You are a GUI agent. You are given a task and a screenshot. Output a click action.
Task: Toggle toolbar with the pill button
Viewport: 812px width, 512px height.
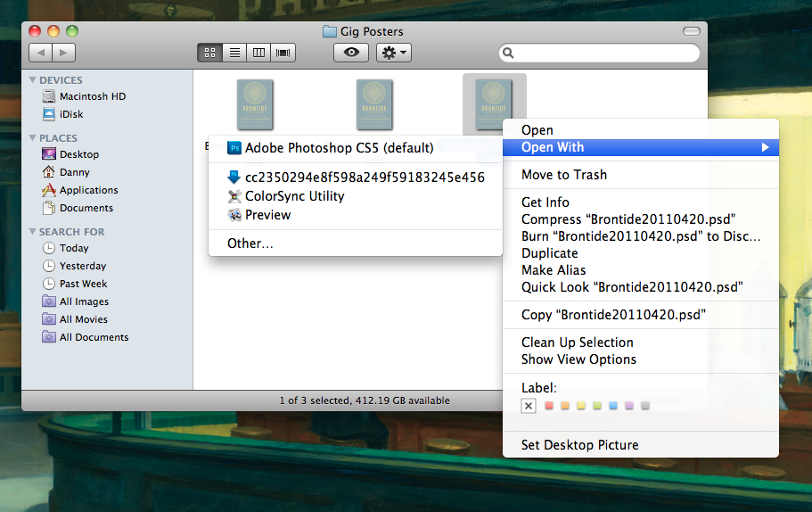click(692, 31)
